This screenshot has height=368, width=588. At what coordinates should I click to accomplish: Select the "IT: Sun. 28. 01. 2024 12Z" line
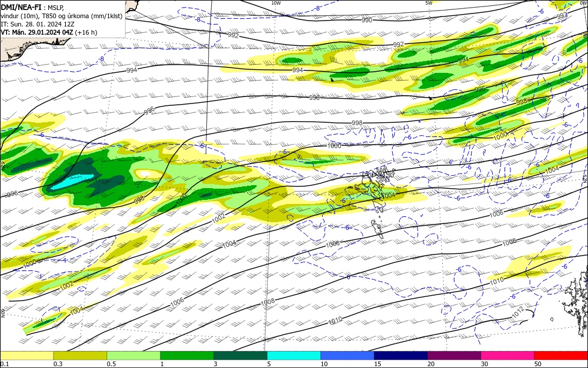coord(38,24)
